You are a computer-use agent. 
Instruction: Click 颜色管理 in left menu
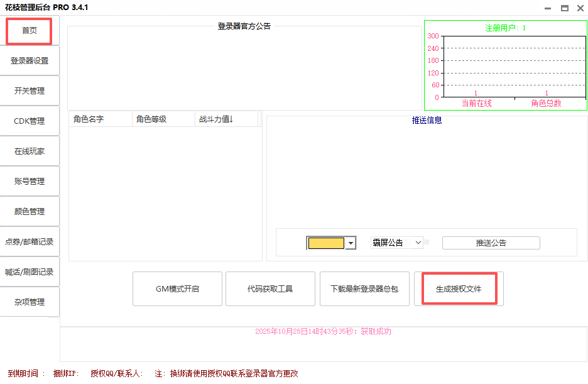30,212
